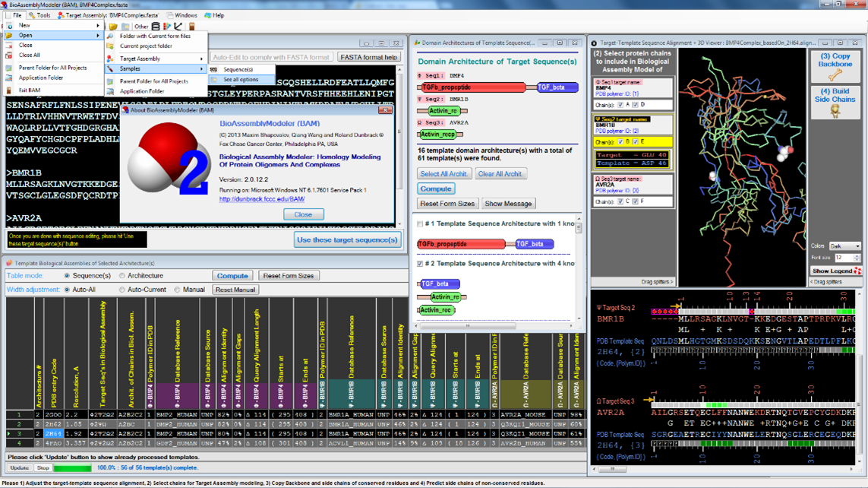Select Architecture table mode radio button

[x=122, y=276]
